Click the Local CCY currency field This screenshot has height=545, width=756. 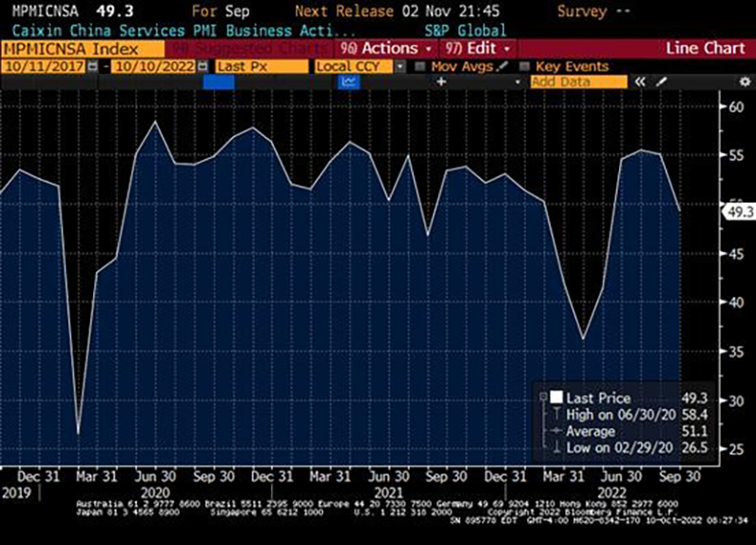(355, 67)
